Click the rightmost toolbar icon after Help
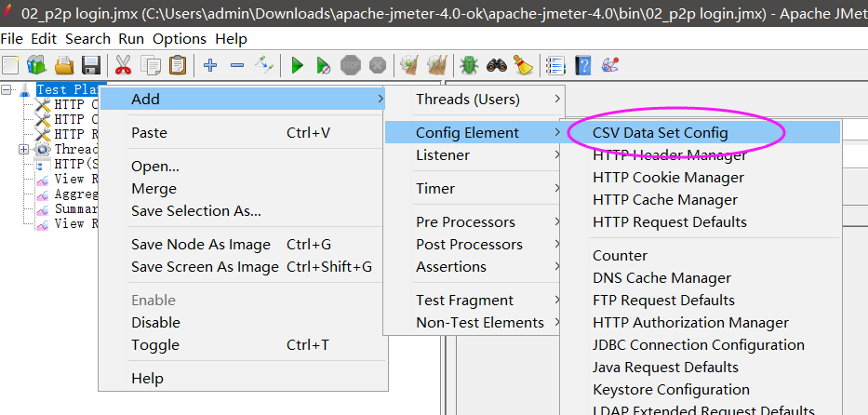This screenshot has height=415, width=868. click(x=609, y=65)
